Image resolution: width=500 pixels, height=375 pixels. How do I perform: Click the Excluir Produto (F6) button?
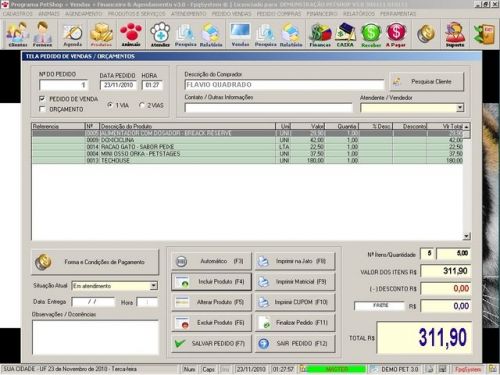click(211, 323)
